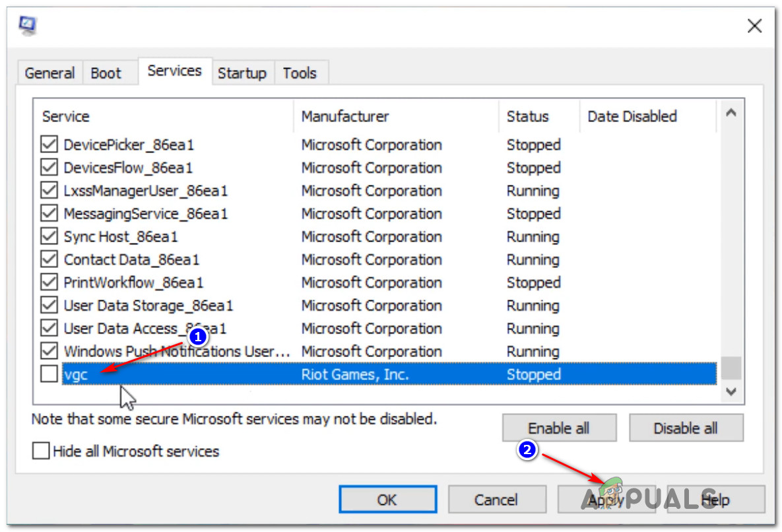Screen dimensions: 782x532
Task: Uncheck the MessagingService_86ea1 service
Action: click(x=49, y=213)
